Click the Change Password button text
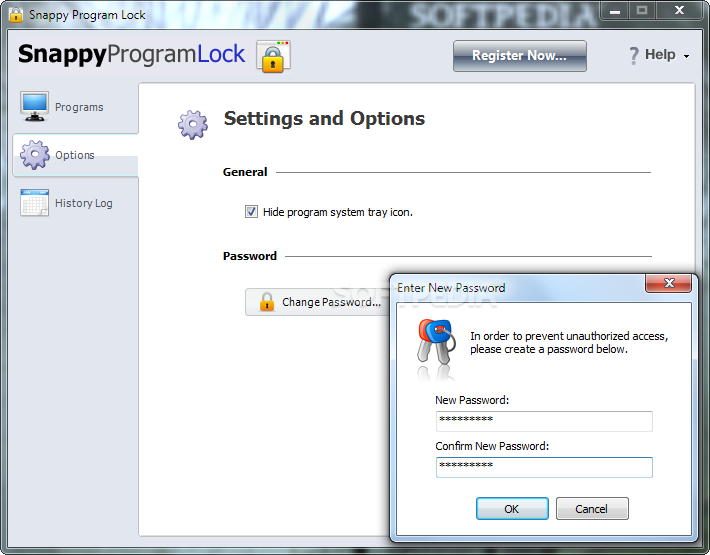The width and height of the screenshot is (710, 555). click(x=331, y=302)
